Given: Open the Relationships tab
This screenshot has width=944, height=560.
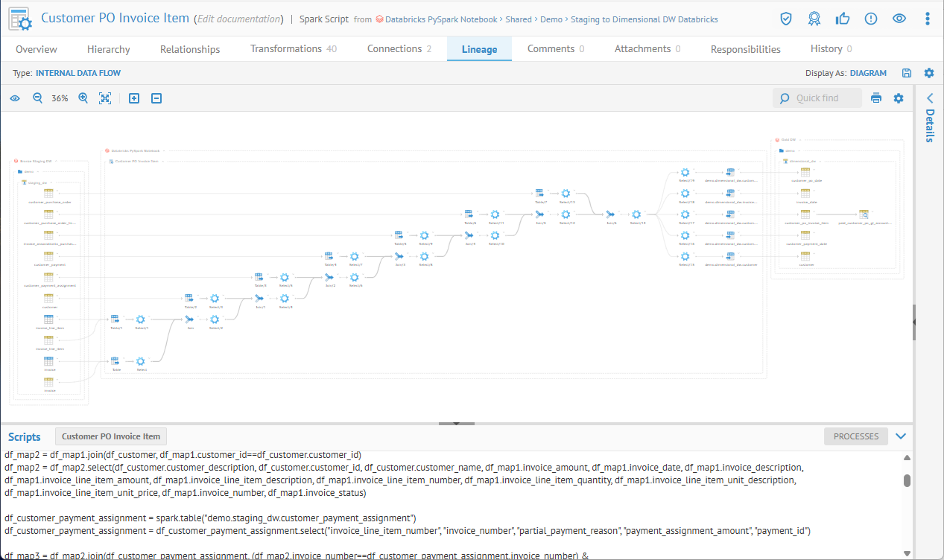Looking at the screenshot, I should pyautogui.click(x=190, y=49).
